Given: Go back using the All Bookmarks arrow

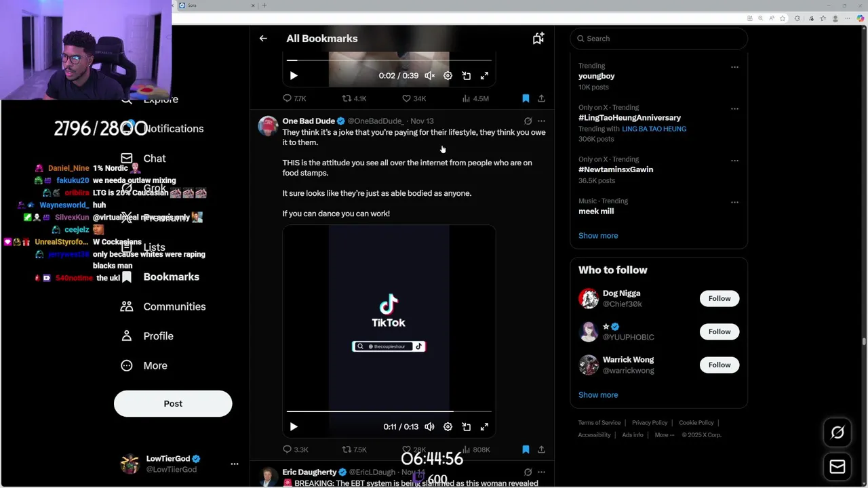Looking at the screenshot, I should point(263,39).
